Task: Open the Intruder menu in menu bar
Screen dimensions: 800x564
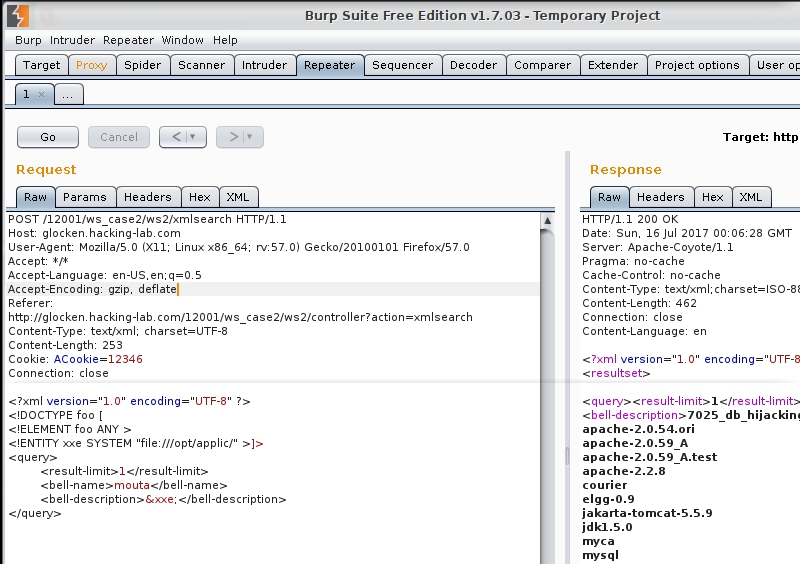Action: click(72, 40)
